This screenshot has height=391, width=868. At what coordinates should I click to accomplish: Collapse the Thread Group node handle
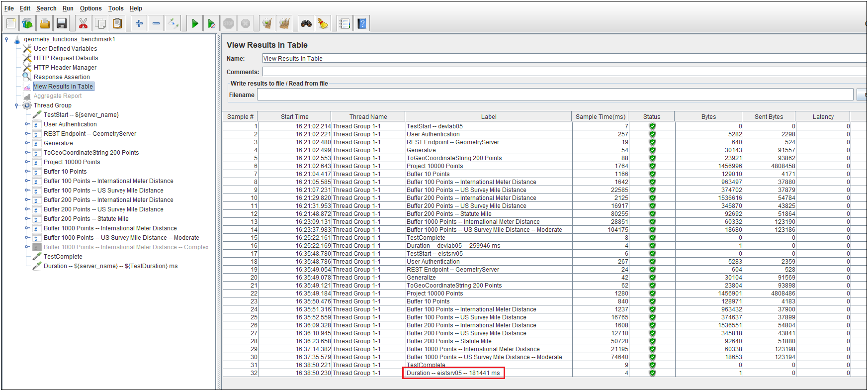pyautogui.click(x=16, y=105)
